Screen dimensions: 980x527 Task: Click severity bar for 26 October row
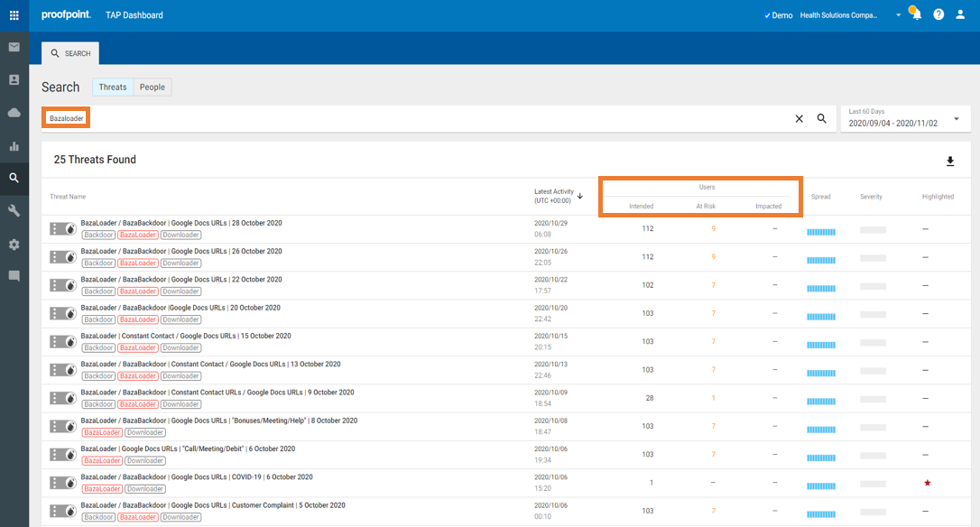tap(874, 258)
